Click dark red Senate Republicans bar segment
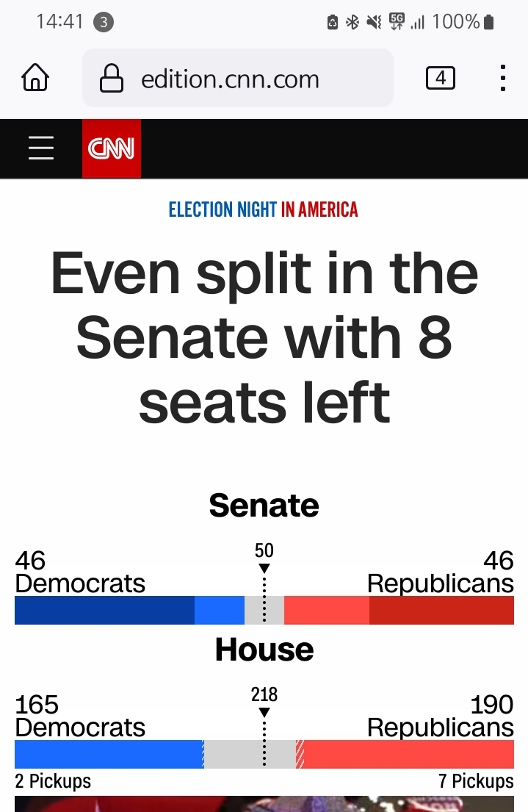Image resolution: width=528 pixels, height=812 pixels. click(441, 610)
